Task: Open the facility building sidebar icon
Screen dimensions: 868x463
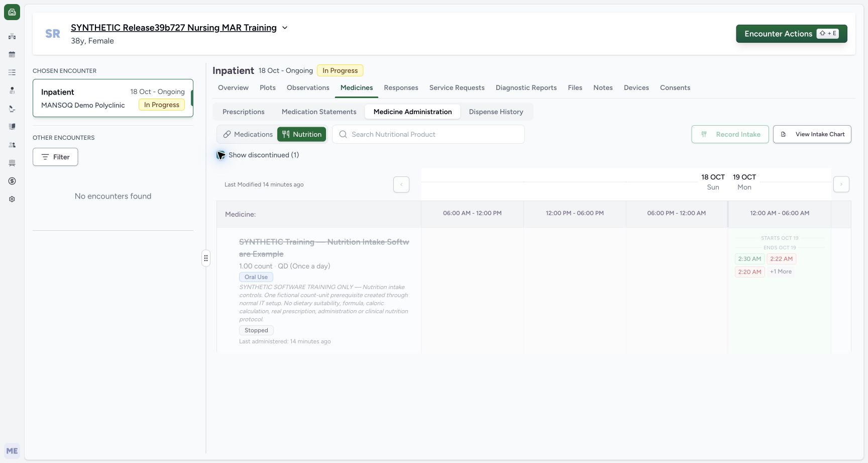Action: 12,36
